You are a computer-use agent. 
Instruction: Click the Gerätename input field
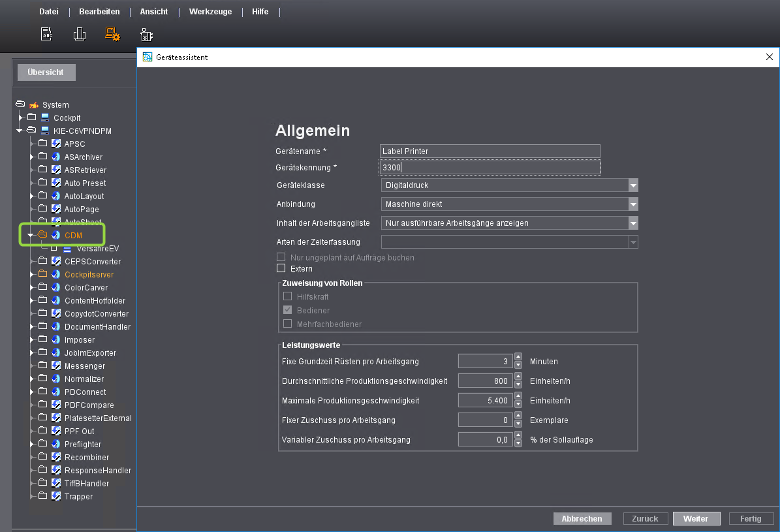click(x=490, y=151)
